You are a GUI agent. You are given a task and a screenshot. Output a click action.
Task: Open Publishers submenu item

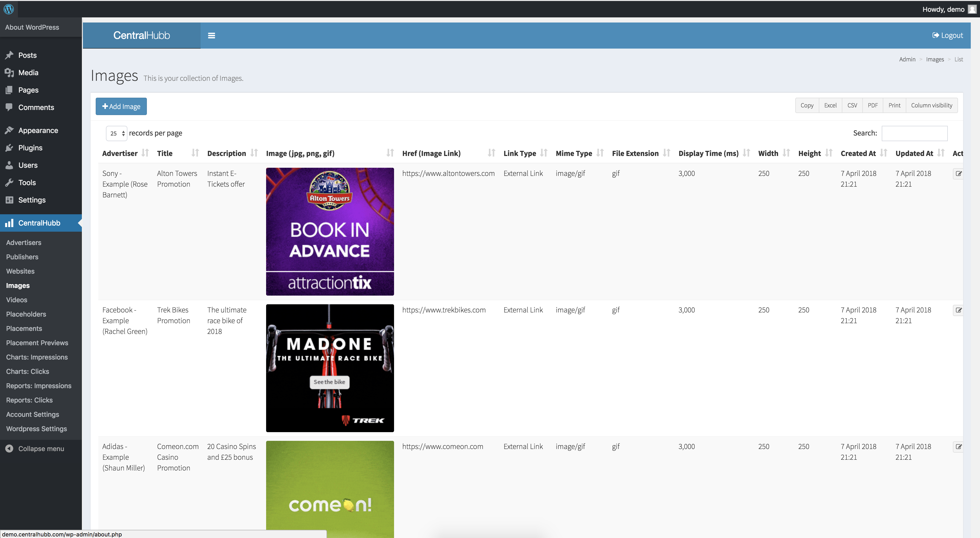pos(22,257)
